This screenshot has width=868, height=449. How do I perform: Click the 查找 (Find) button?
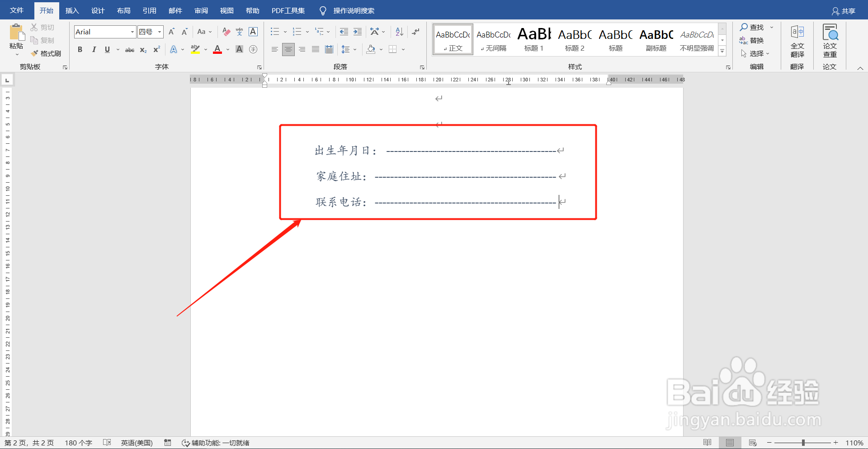click(x=752, y=28)
